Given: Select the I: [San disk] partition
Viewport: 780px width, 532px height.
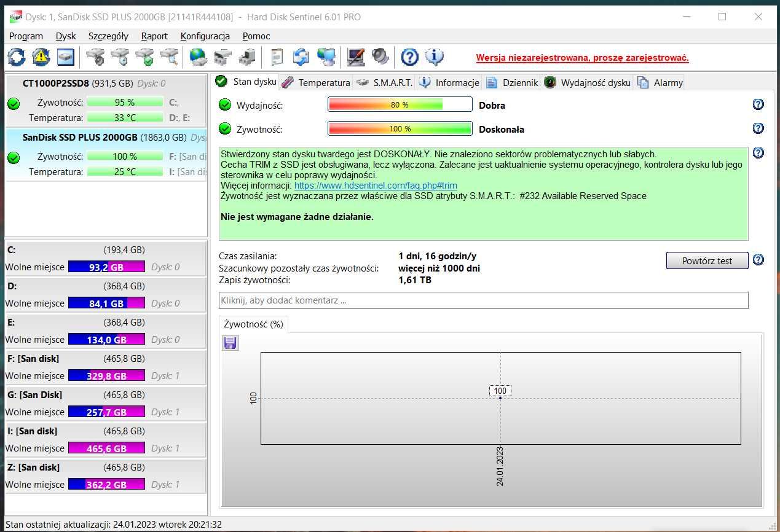Looking at the screenshot, I should (x=105, y=440).
